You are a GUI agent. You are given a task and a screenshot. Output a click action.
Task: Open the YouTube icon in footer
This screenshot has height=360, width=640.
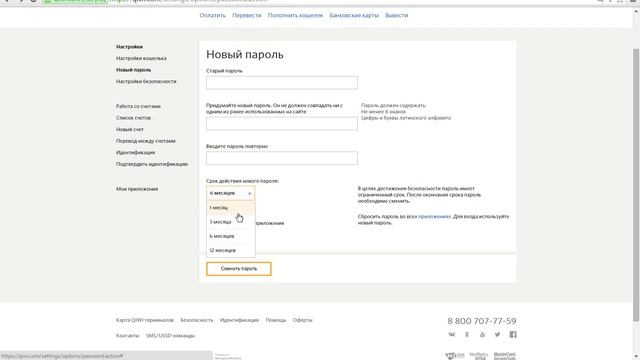[482, 334]
